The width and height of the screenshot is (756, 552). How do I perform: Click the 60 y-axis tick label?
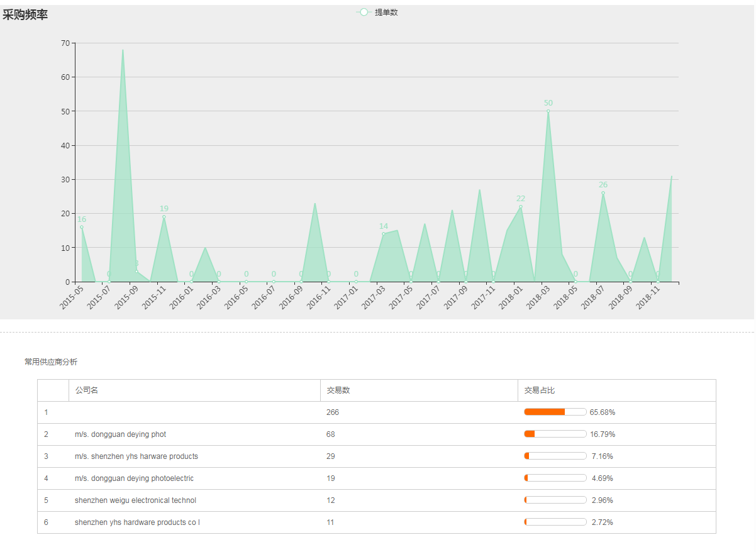click(x=65, y=77)
